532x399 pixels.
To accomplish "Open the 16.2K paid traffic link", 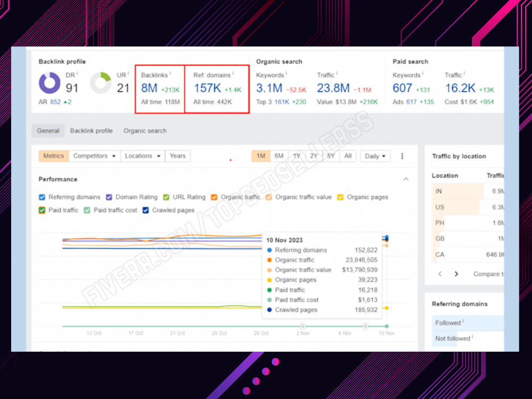I will pos(460,88).
